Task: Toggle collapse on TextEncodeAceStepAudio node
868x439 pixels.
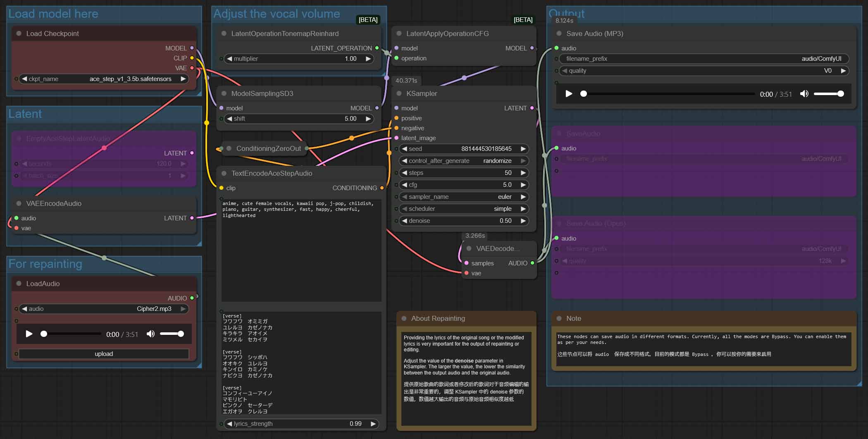Action: click(224, 173)
